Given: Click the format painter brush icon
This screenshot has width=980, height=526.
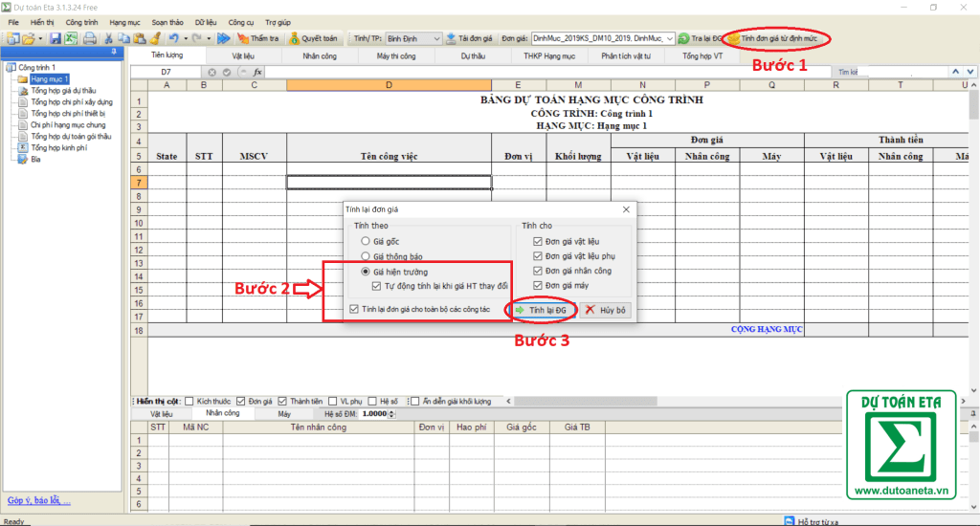Looking at the screenshot, I should pos(155,38).
